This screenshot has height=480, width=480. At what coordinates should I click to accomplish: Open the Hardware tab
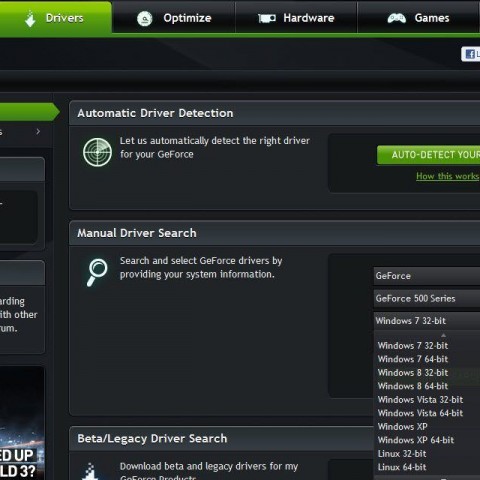(296, 18)
